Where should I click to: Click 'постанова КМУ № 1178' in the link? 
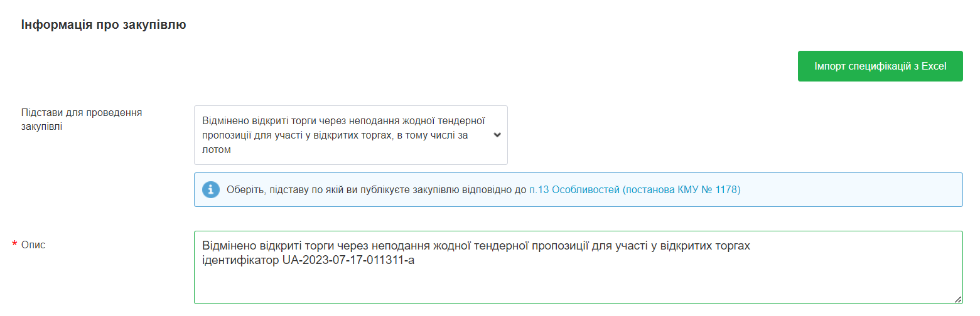[681, 189]
